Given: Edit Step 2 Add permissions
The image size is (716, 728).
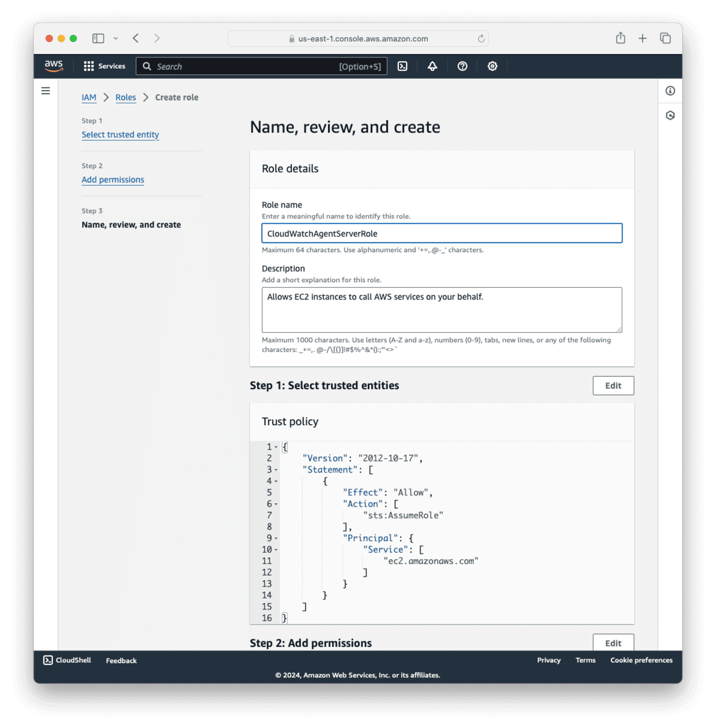Looking at the screenshot, I should (613, 643).
